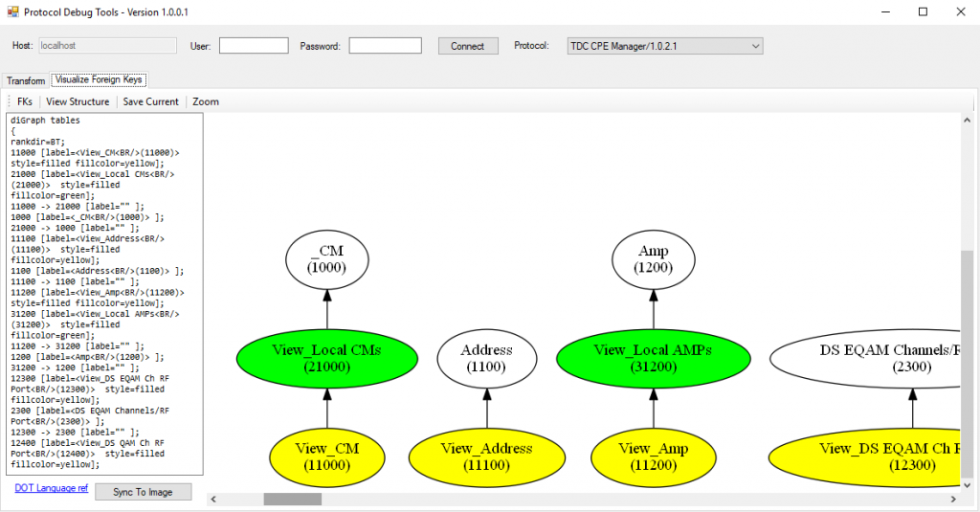Minimize the Protocol Debug Tools window
This screenshot has width=980, height=512.
point(885,11)
